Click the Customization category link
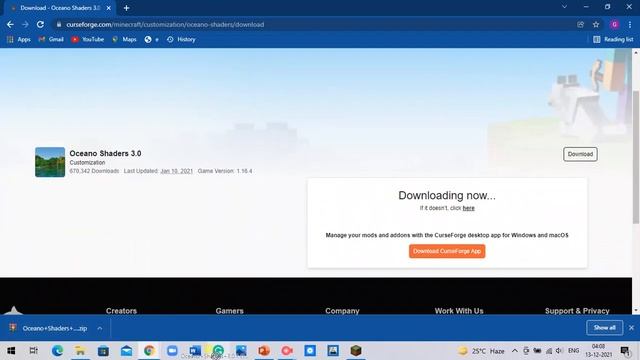This screenshot has height=360, width=640. click(x=87, y=162)
